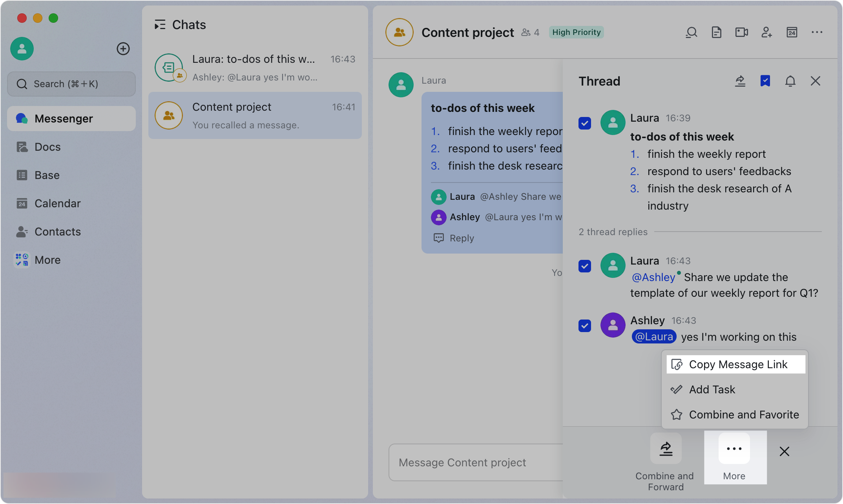This screenshot has height=504, width=843.
Task: Click the forward icon in Thread header
Action: [740, 81]
